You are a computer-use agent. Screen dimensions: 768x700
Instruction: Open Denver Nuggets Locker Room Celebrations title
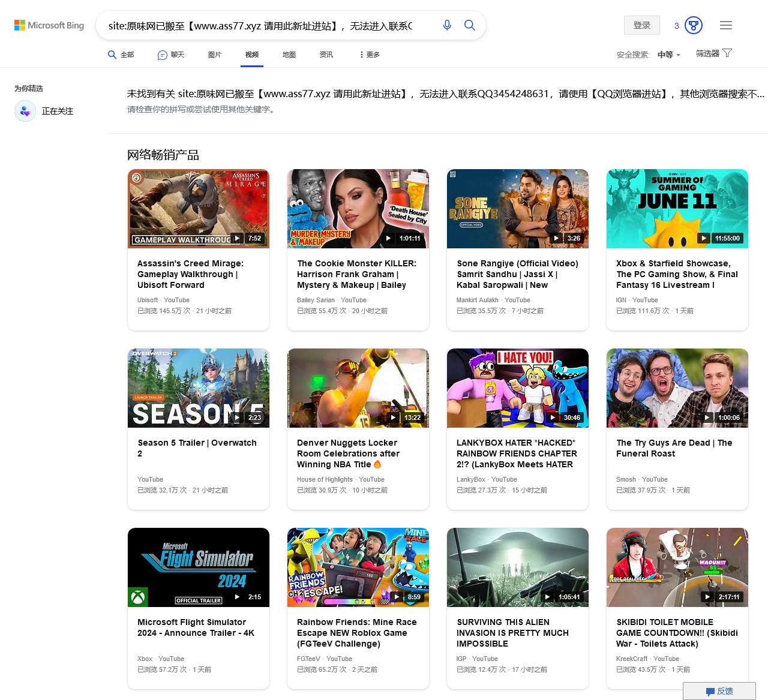pyautogui.click(x=348, y=453)
